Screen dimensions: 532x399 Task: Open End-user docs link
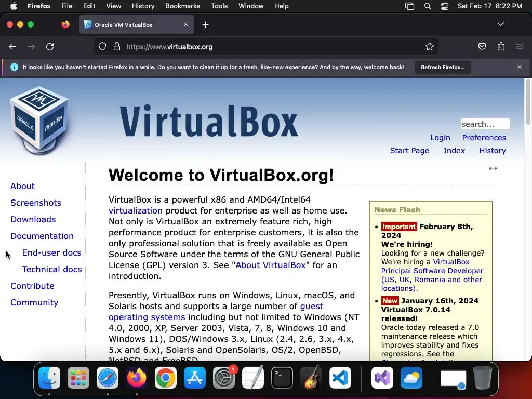51,252
